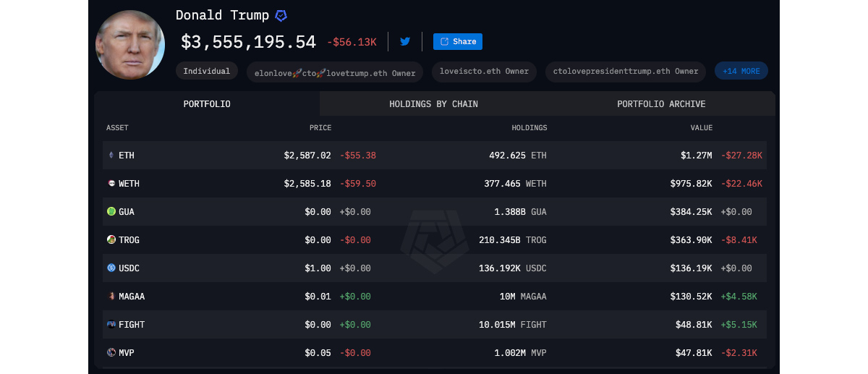Screen dimensions: 868x374
Task: Click the loveiscto.eth Owner tag
Action: point(484,71)
